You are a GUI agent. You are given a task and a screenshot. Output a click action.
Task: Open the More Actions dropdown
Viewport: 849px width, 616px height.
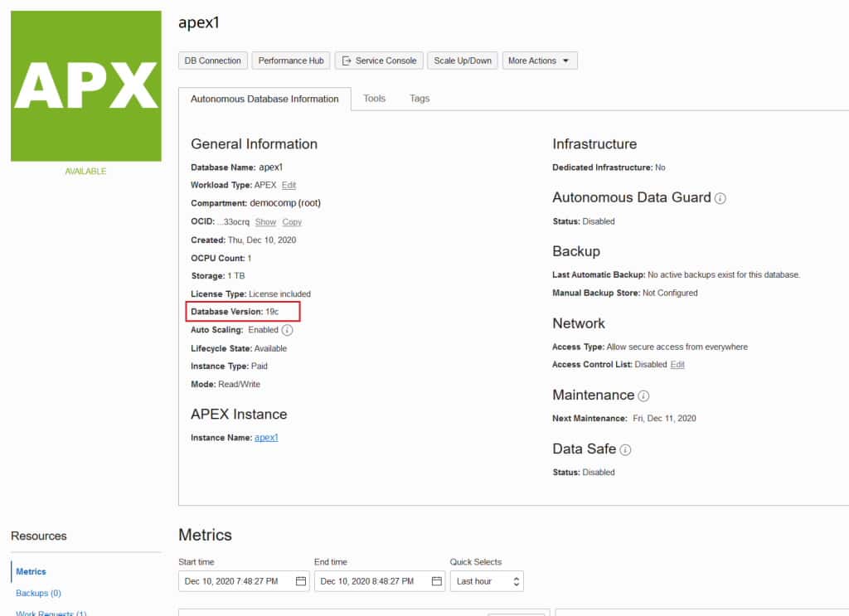[x=540, y=60]
